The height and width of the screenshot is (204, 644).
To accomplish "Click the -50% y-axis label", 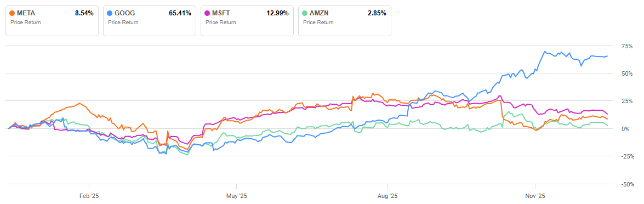I will pos(627,185).
